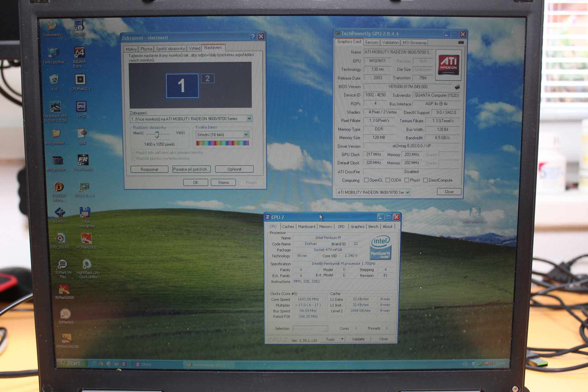Click the GPU-Z screenshot camera icon
Screen dimensions: 588x392
click(x=461, y=43)
